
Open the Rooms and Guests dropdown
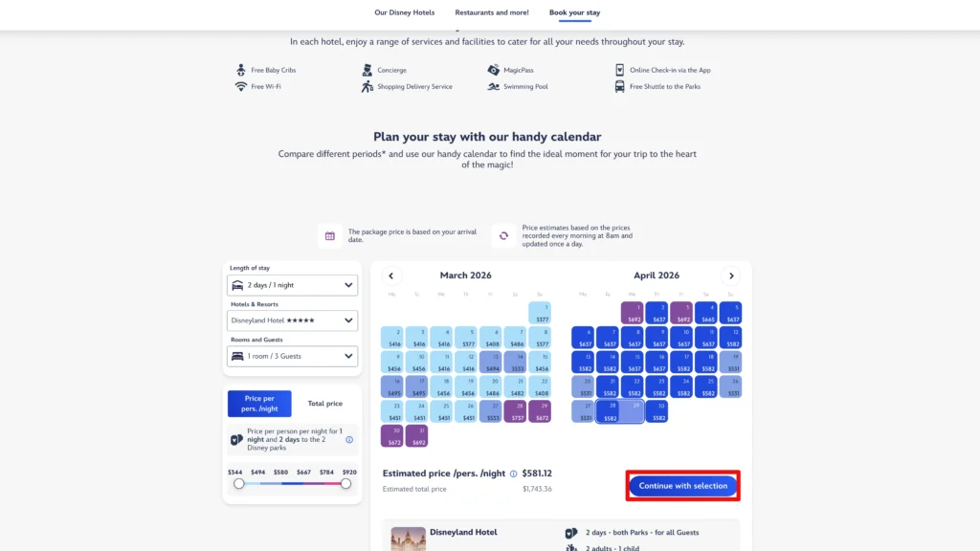point(293,356)
